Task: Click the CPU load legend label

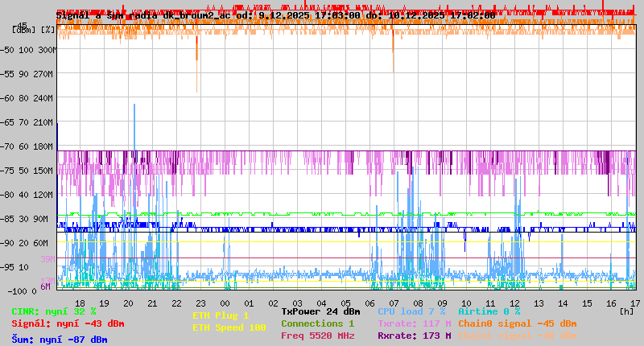Action: (x=411, y=311)
